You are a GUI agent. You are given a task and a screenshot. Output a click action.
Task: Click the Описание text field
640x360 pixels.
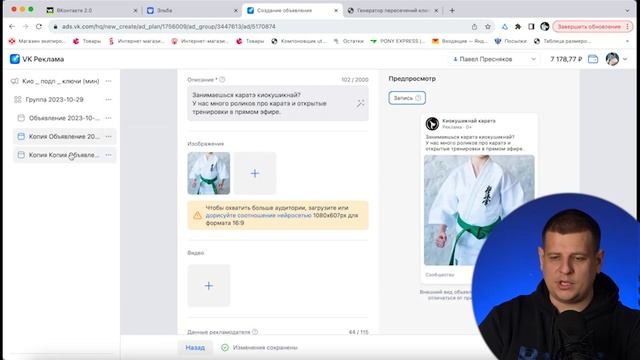point(278,103)
